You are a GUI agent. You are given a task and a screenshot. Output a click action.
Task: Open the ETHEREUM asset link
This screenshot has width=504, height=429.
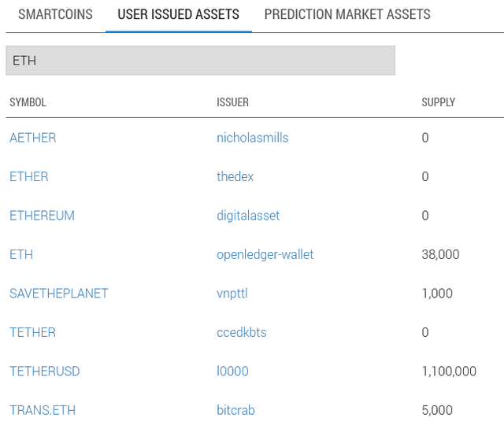pos(42,216)
